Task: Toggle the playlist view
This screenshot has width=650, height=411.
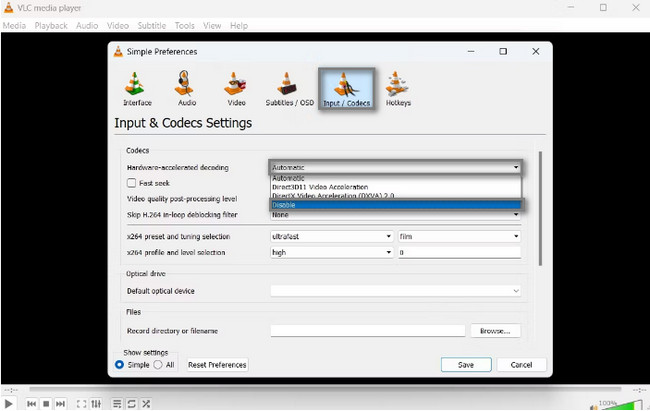Action: click(117, 404)
